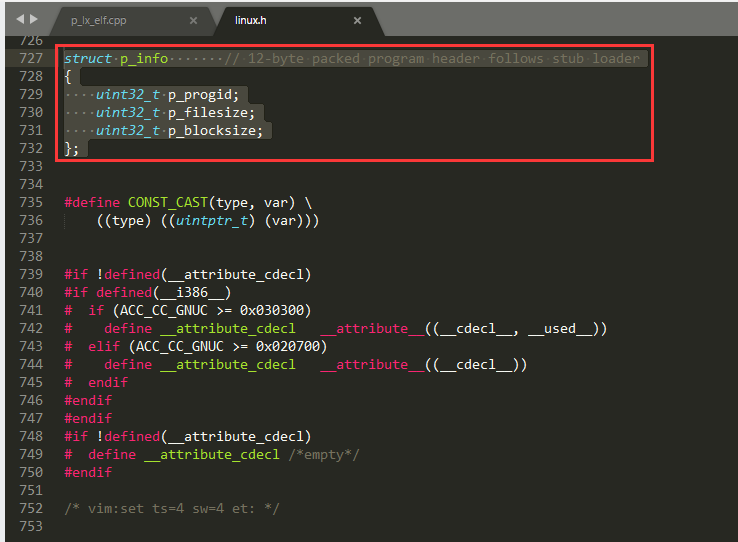Click the right tab navigation arrow
Viewport: 738px width, 542px height.
click(35, 19)
